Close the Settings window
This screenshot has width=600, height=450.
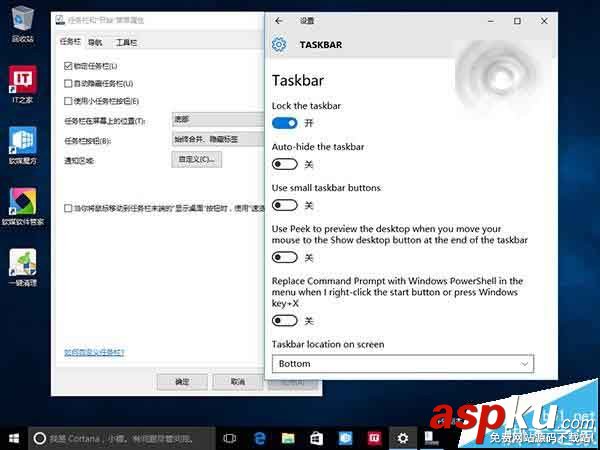pos(544,21)
